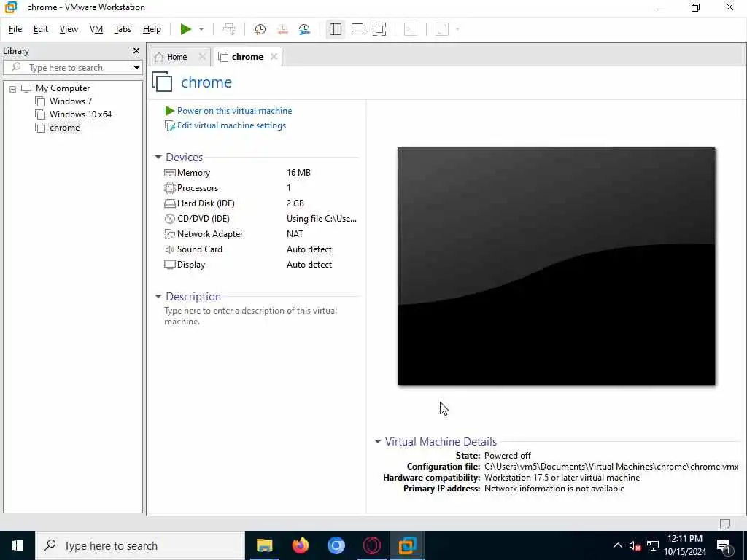Click the stretch guest display icon

[442, 29]
